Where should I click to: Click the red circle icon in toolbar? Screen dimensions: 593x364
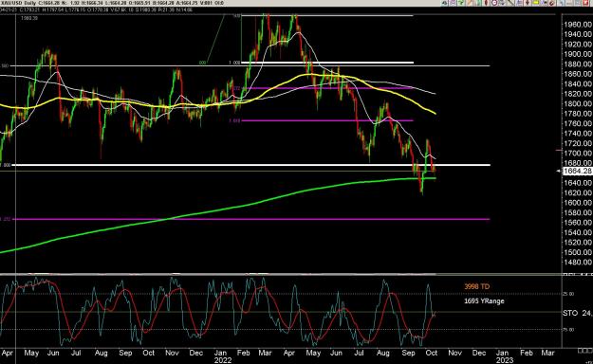[494, 3]
